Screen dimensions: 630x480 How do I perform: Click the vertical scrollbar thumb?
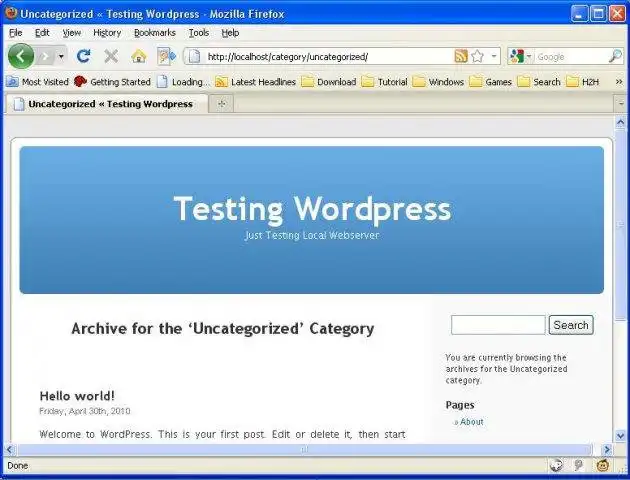(620, 225)
